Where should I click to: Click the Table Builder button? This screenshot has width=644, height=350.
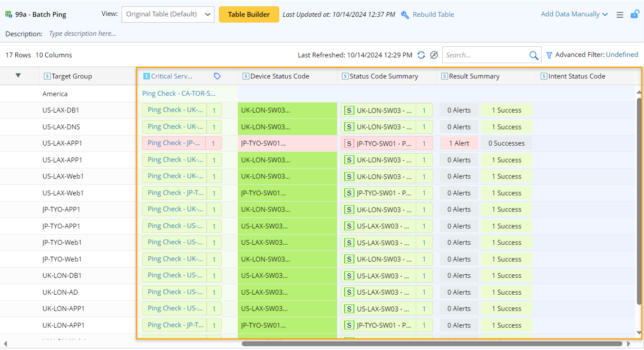(x=249, y=14)
